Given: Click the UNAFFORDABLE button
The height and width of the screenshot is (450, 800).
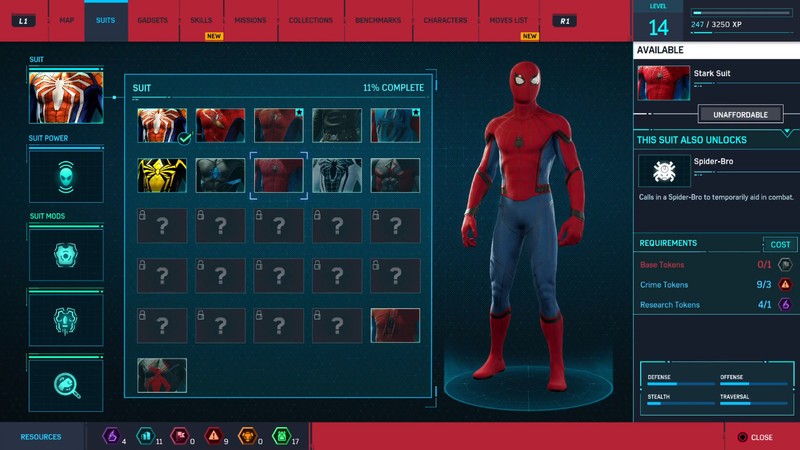Looking at the screenshot, I should tap(740, 115).
